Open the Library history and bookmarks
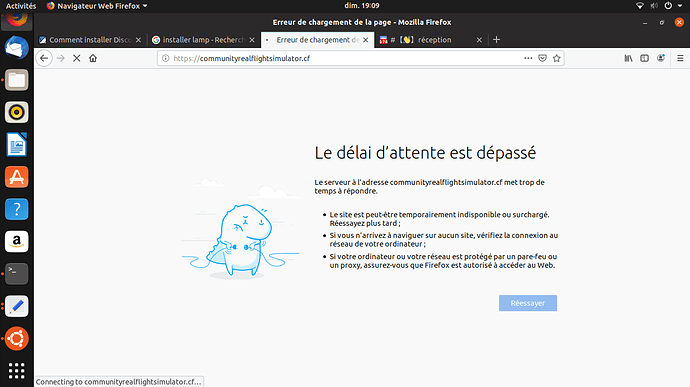 click(x=628, y=58)
